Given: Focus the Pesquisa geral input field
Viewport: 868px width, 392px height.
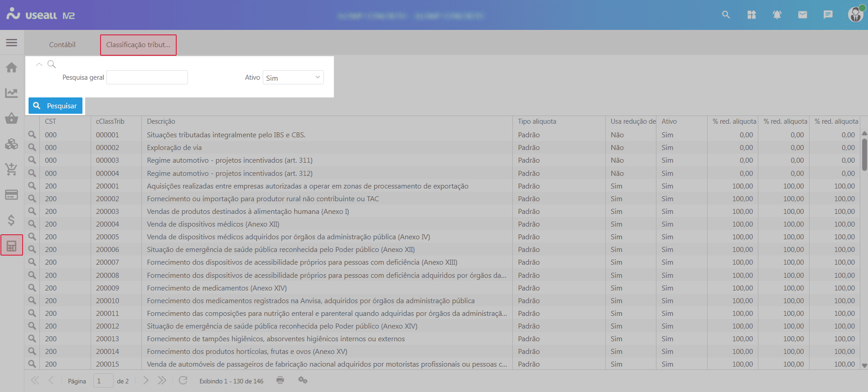Looking at the screenshot, I should click(147, 77).
